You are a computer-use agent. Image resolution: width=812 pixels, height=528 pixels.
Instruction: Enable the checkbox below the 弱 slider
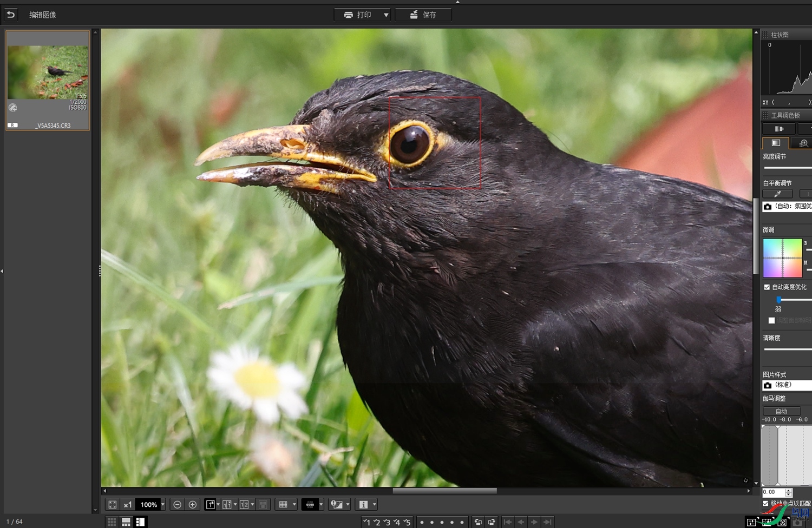pos(772,321)
